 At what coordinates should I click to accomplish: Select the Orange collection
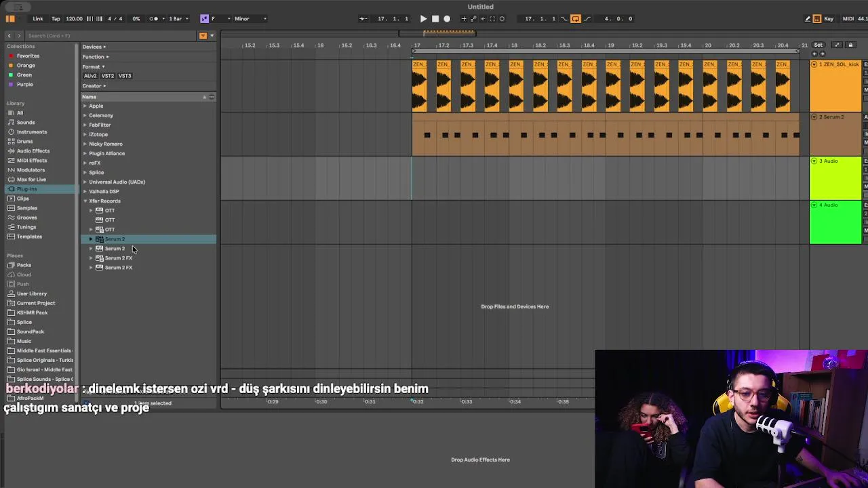pyautogui.click(x=26, y=65)
